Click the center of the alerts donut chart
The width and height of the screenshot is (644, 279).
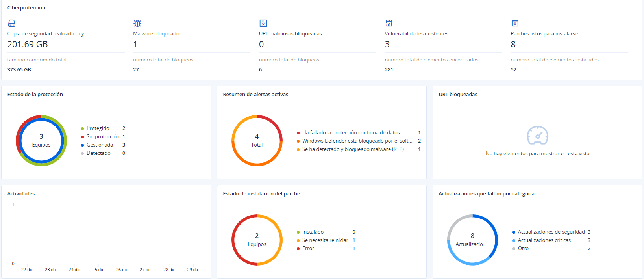pyautogui.click(x=257, y=141)
